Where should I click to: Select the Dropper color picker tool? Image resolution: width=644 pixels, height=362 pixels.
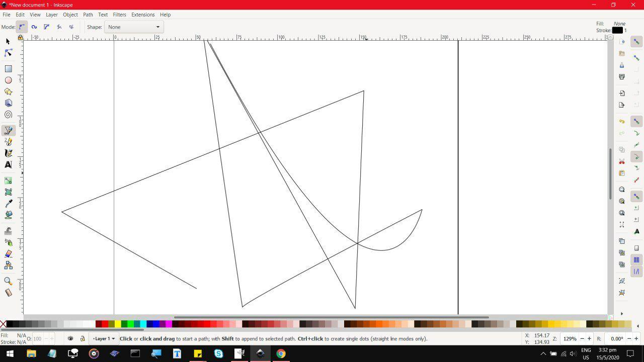(8, 204)
